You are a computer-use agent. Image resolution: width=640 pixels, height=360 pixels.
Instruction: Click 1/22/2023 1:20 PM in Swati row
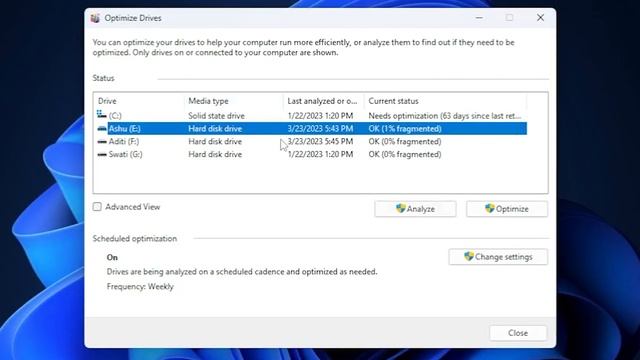[320, 154]
